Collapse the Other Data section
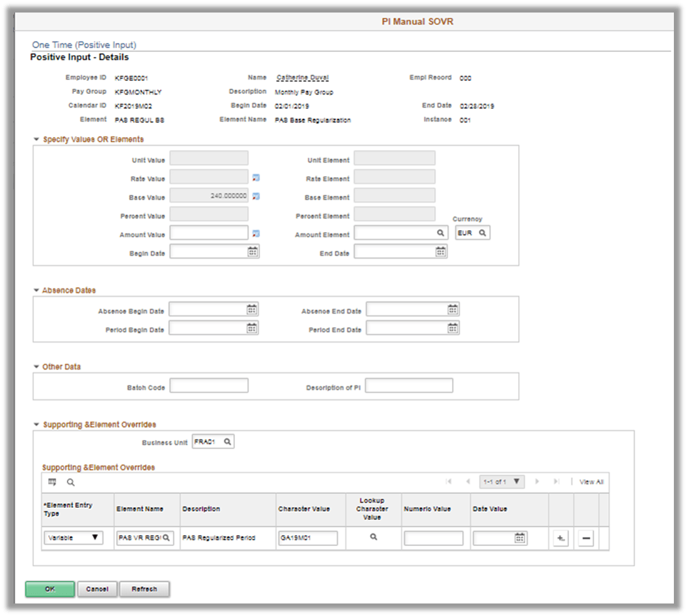The height and width of the screenshot is (616, 687). pos(36,368)
